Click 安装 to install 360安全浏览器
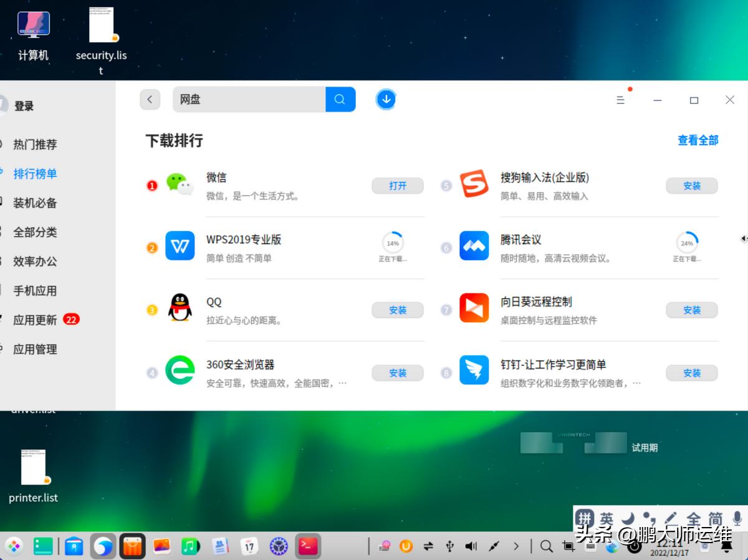Screen dimensions: 748x560 [x=397, y=373]
